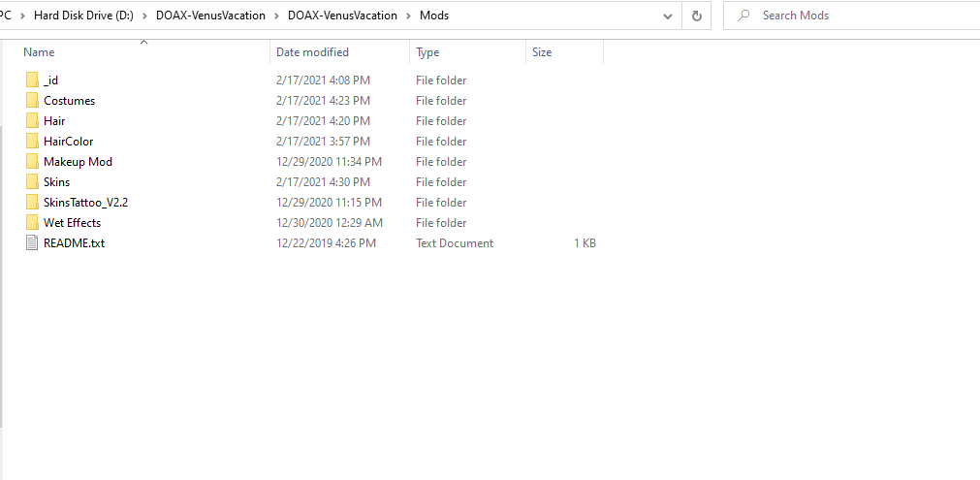Viewport: 980px width, 480px height.
Task: Click the Mods breadcrumb
Action: [x=433, y=16]
